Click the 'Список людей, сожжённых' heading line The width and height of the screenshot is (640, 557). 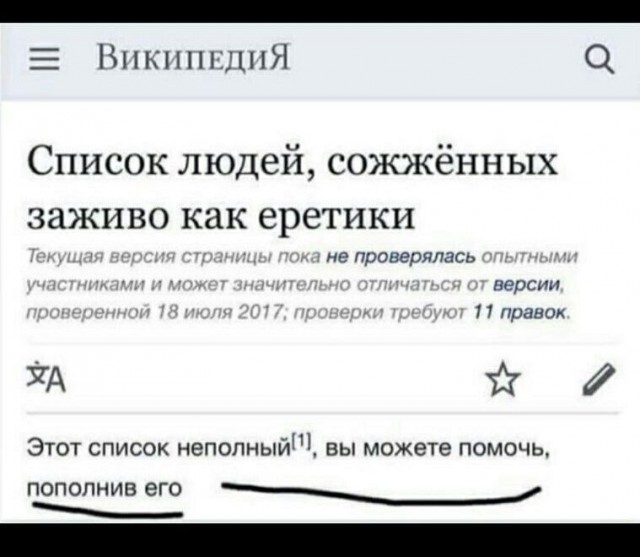click(x=292, y=163)
